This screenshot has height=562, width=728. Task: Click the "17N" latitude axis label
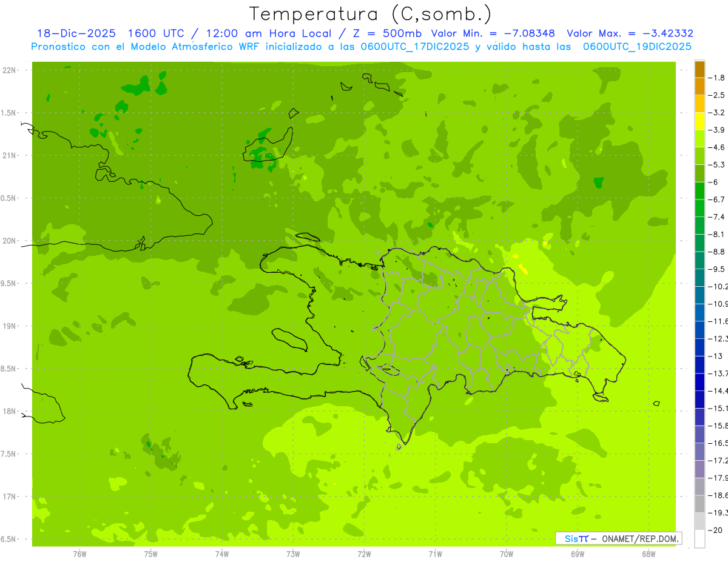tap(8, 497)
